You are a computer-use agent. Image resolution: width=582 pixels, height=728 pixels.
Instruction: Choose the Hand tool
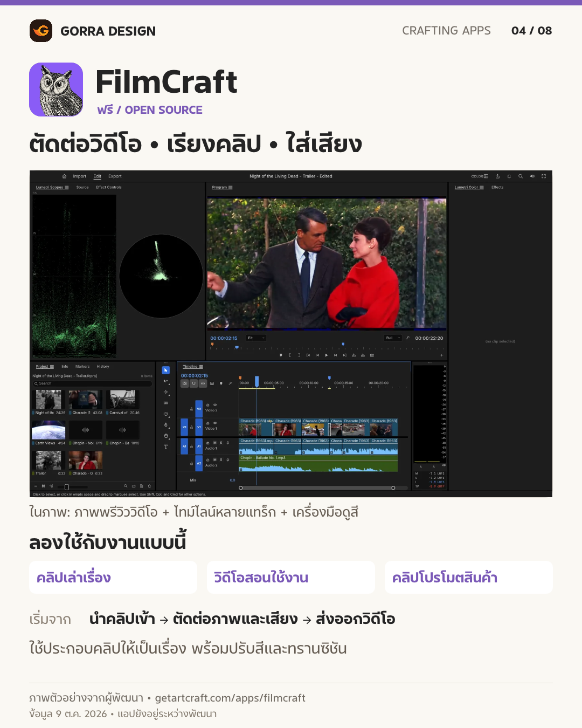click(165, 436)
